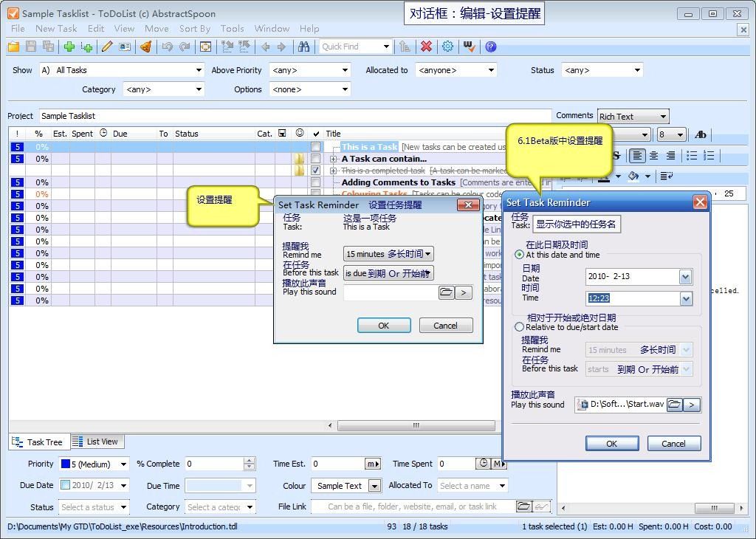This screenshot has height=539, width=756.
Task: Open the Priority dropdown in filter bar
Action: [344, 70]
